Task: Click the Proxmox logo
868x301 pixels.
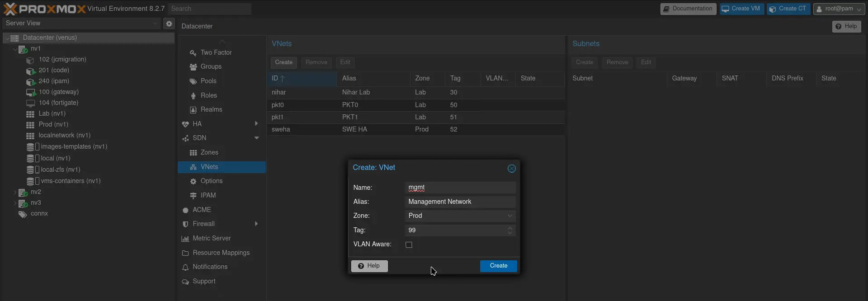Action: click(x=44, y=9)
